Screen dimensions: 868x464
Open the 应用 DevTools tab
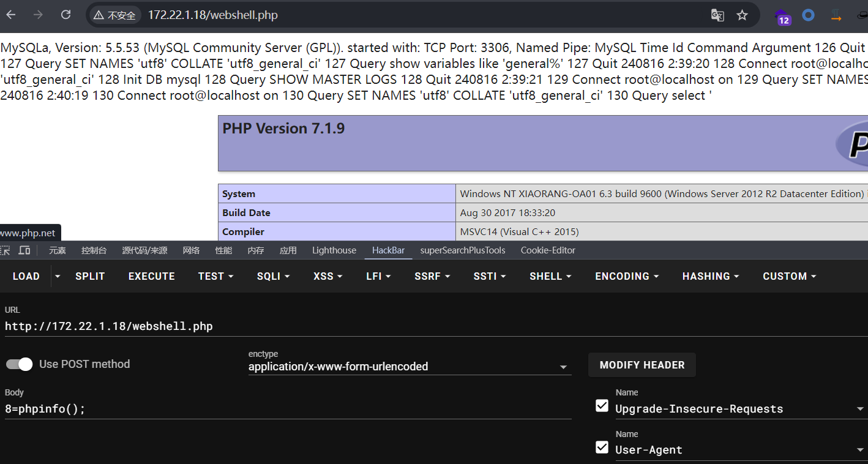pos(288,250)
